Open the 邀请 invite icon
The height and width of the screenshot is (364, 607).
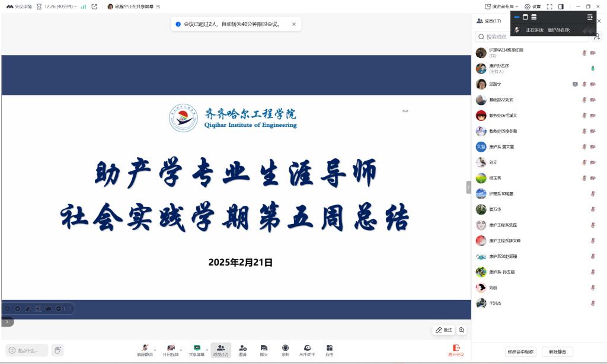pos(242,350)
